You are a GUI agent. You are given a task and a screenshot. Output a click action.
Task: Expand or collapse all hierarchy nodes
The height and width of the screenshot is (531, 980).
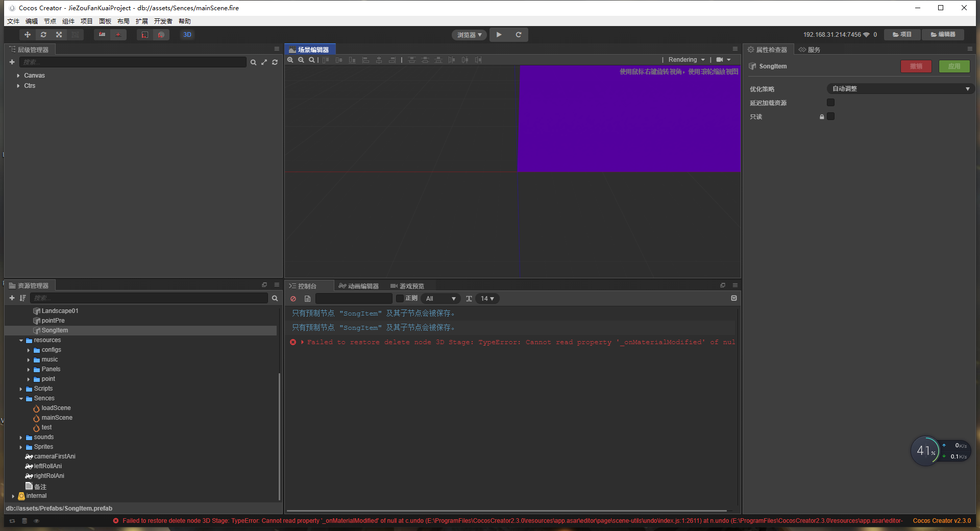[x=264, y=62]
